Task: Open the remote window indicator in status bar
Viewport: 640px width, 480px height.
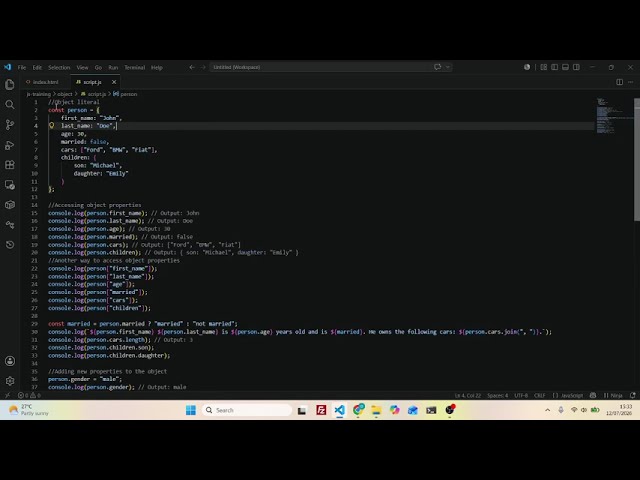Action: pos(7,395)
